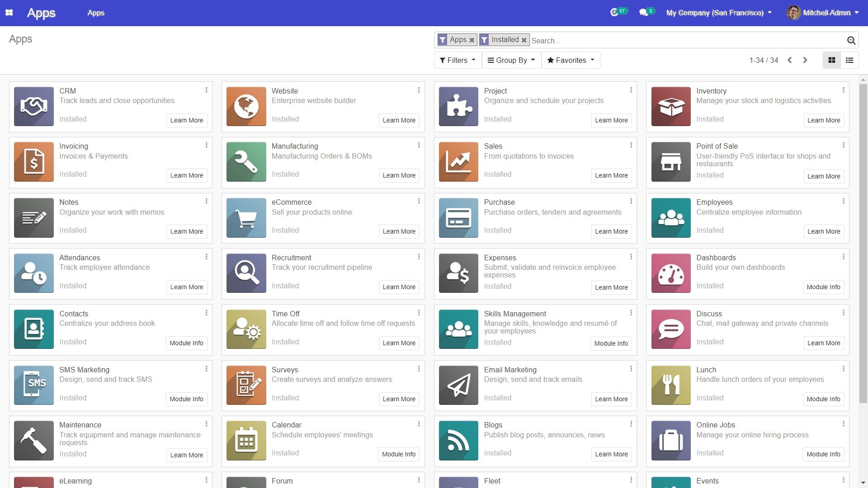Image resolution: width=868 pixels, height=488 pixels.
Task: Click the Apps menu item
Action: 95,13
